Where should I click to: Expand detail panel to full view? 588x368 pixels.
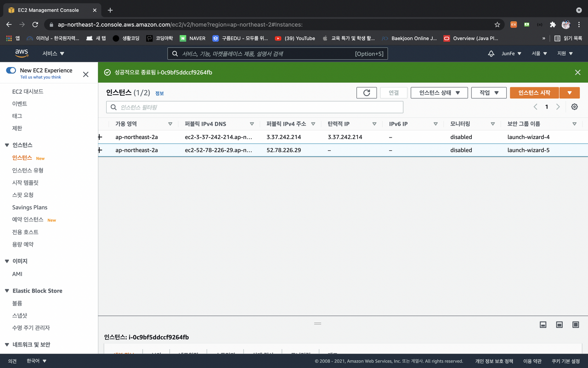(576, 325)
